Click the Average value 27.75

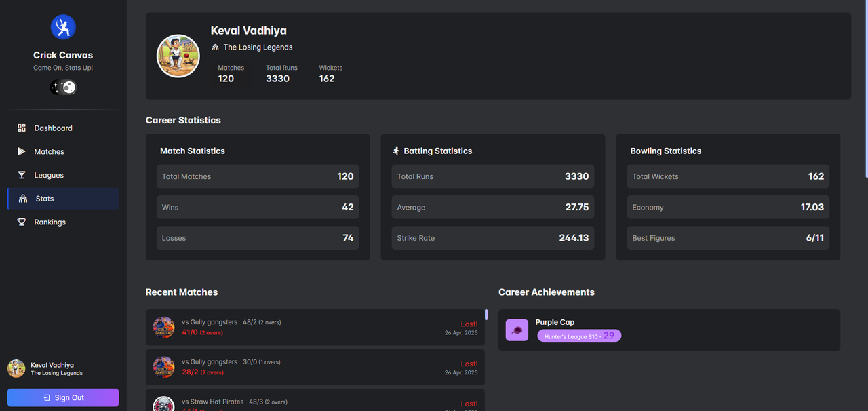[x=577, y=207]
